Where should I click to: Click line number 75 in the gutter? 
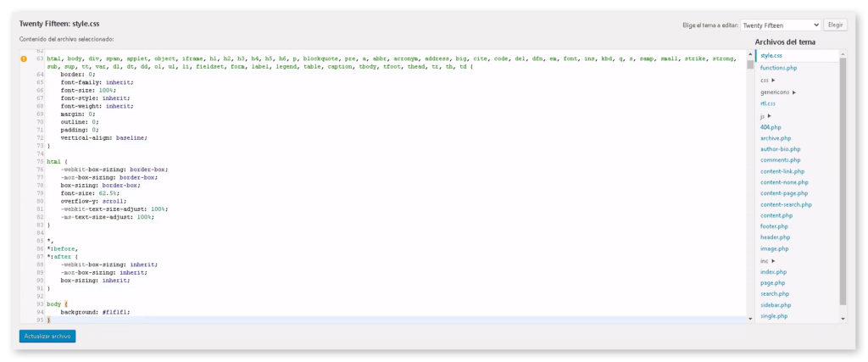(x=40, y=162)
